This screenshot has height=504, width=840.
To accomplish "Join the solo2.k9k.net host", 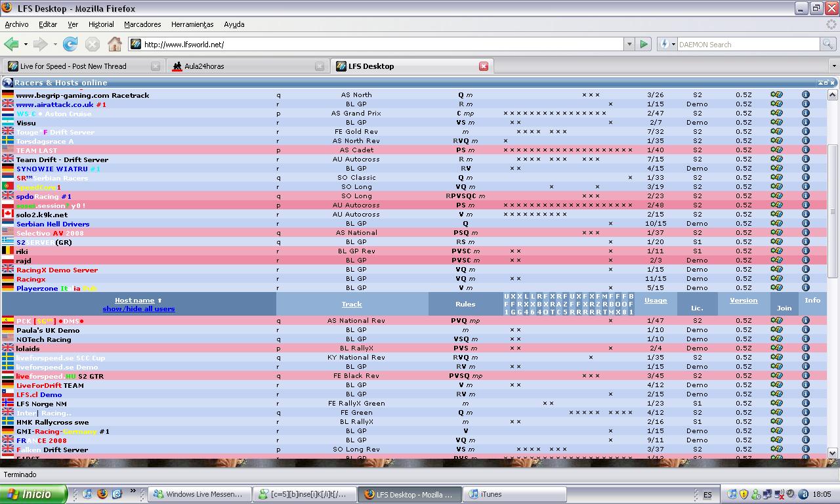I will 776,215.
